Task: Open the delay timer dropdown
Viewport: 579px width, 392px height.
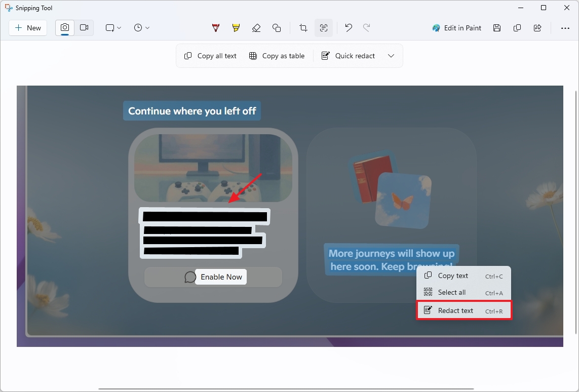Action: [x=141, y=28]
